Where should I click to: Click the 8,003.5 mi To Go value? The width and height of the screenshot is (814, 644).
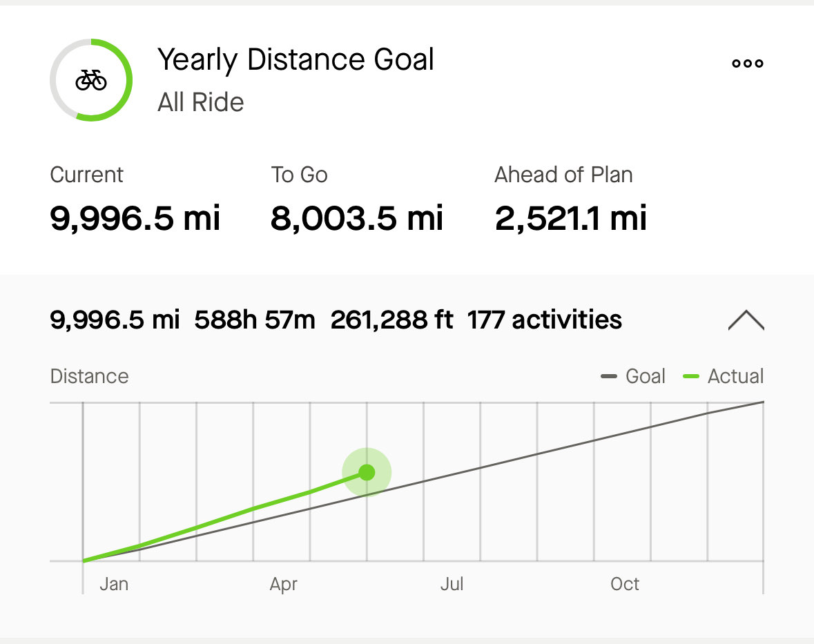tap(356, 218)
